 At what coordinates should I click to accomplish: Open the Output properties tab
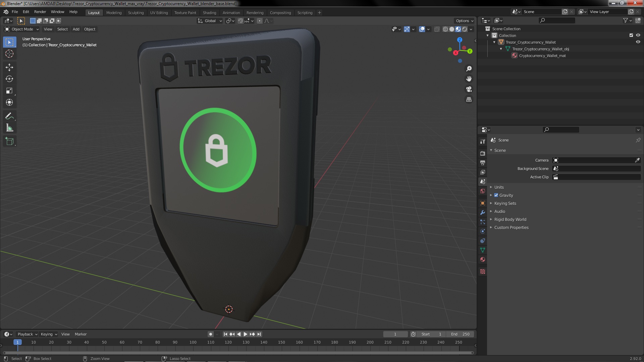pos(483,163)
